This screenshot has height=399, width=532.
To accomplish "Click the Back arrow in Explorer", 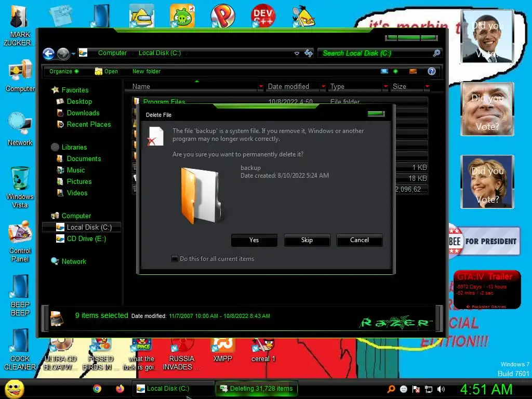I will (x=49, y=54).
